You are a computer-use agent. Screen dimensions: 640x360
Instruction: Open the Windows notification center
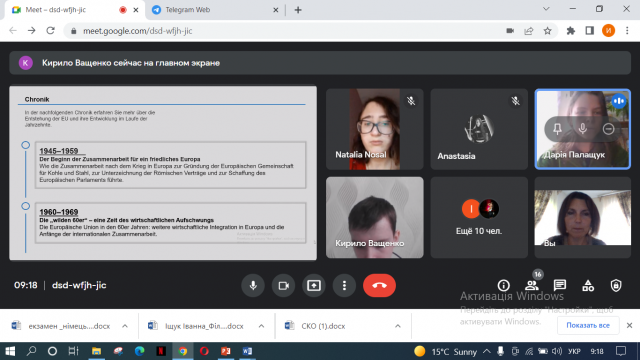(x=621, y=351)
